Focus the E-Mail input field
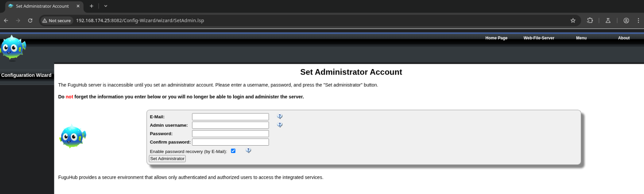Image resolution: width=644 pixels, height=194 pixels. [231, 117]
